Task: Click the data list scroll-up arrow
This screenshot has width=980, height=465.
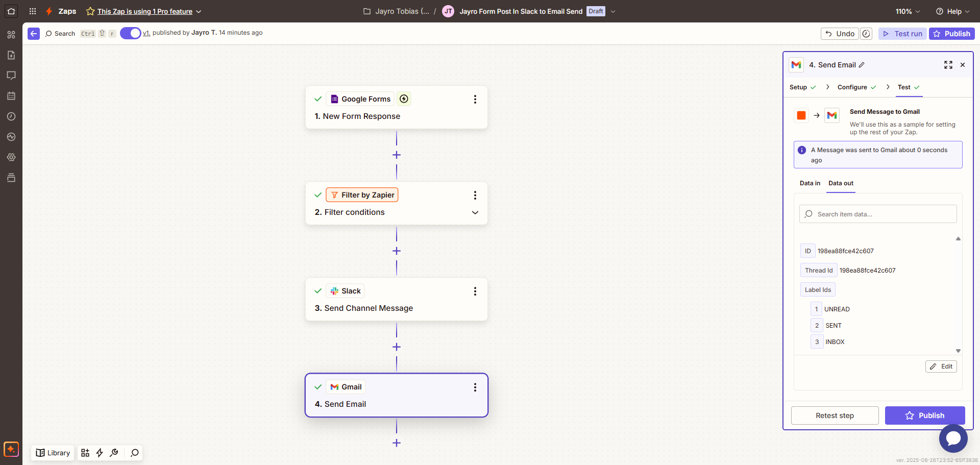Action: coord(958,239)
